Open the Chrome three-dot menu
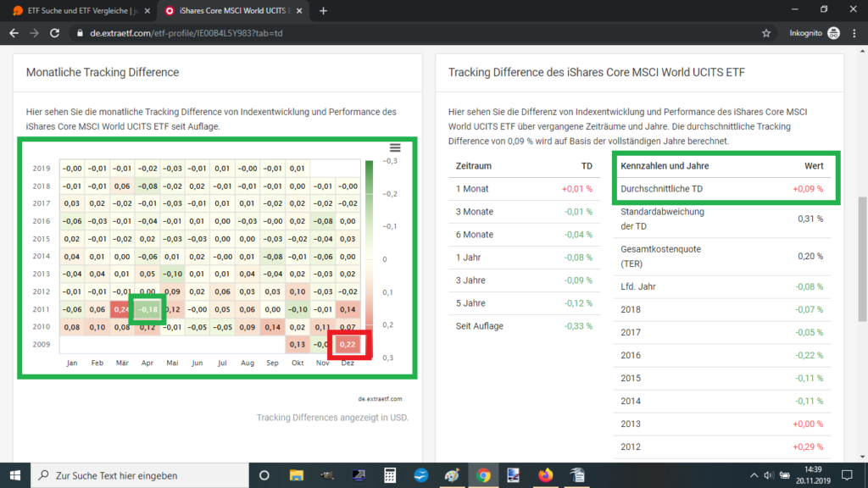Viewport: 868px width, 488px height. click(x=854, y=33)
